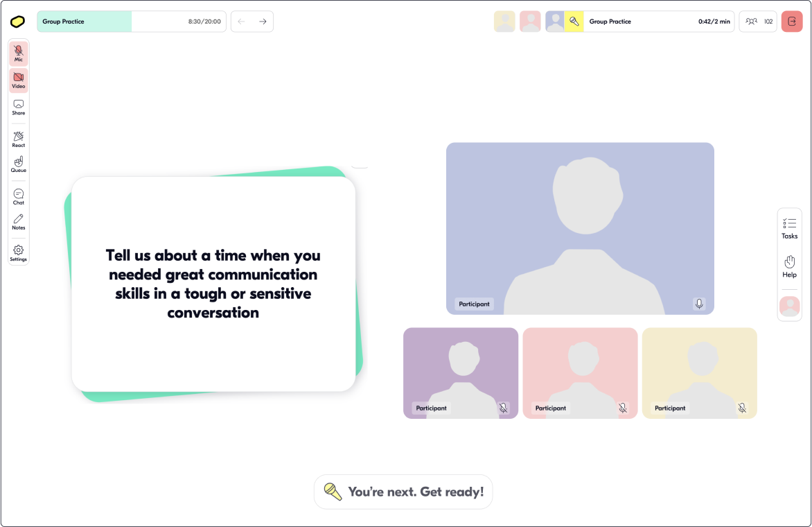Click the 8:30/20:00 session timer

pos(204,21)
